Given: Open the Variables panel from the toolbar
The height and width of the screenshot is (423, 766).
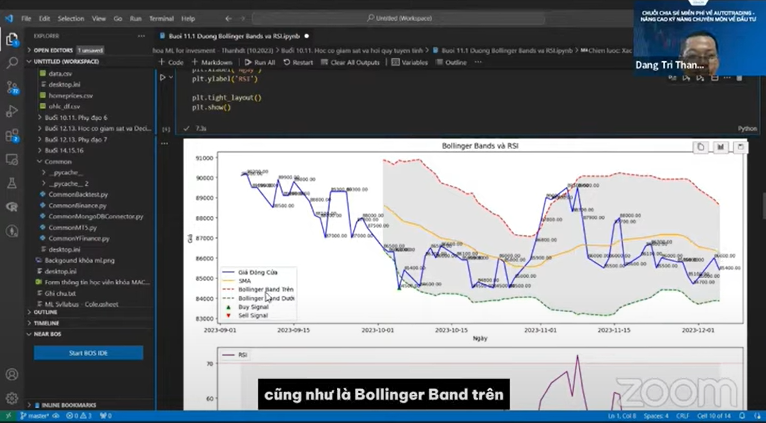Looking at the screenshot, I should tap(409, 62).
